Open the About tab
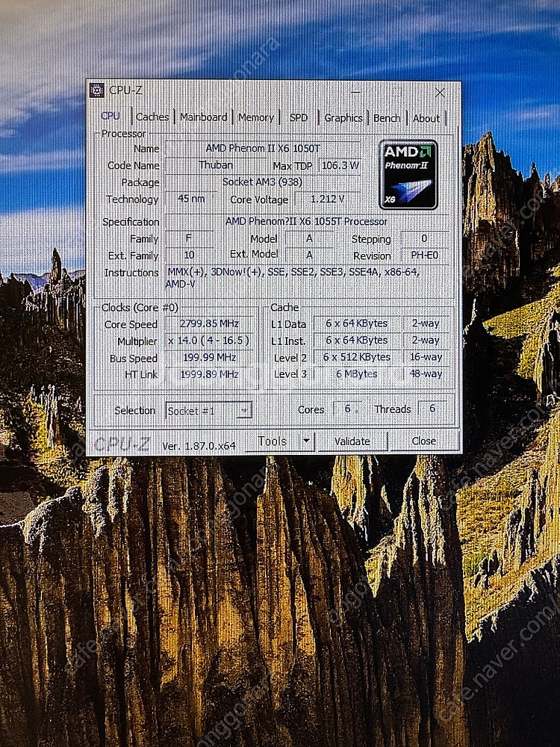This screenshot has width=560, height=747. tap(426, 118)
